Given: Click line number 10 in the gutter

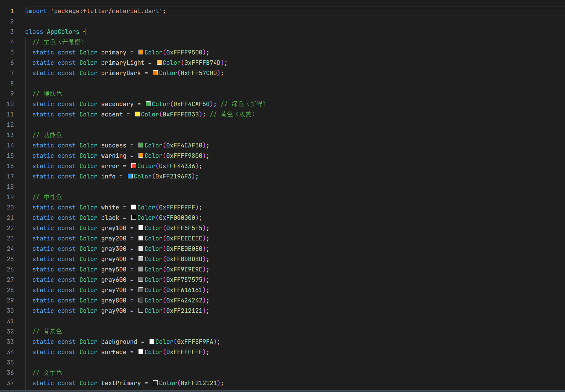Looking at the screenshot, I should 10,104.
